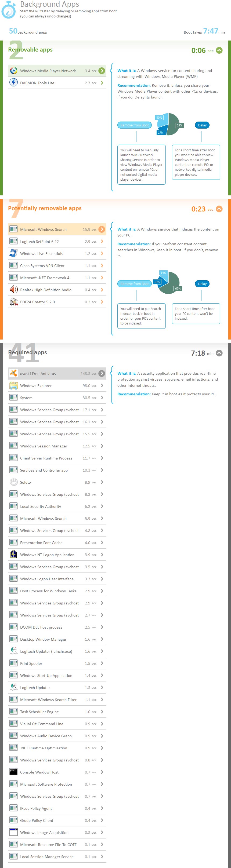Select the Local Session Manager Service row
The image size is (231, 868).
tap(57, 857)
